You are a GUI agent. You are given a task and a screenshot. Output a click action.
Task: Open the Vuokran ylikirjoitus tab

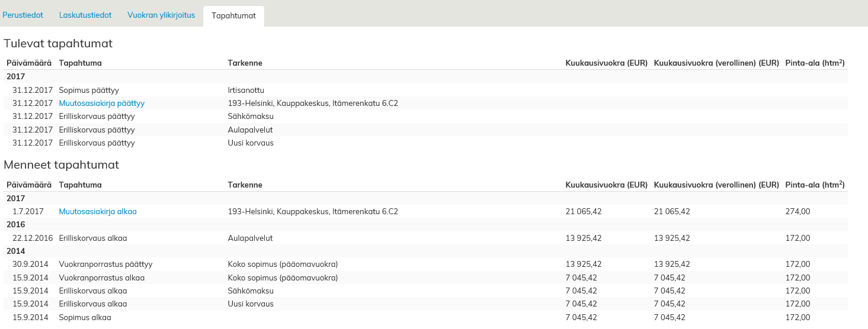tap(161, 15)
